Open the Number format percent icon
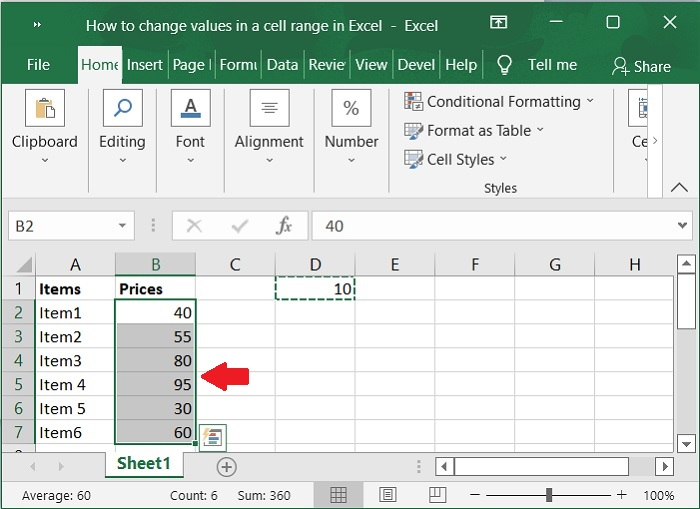Viewport: 700px width, 509px height. [x=351, y=109]
